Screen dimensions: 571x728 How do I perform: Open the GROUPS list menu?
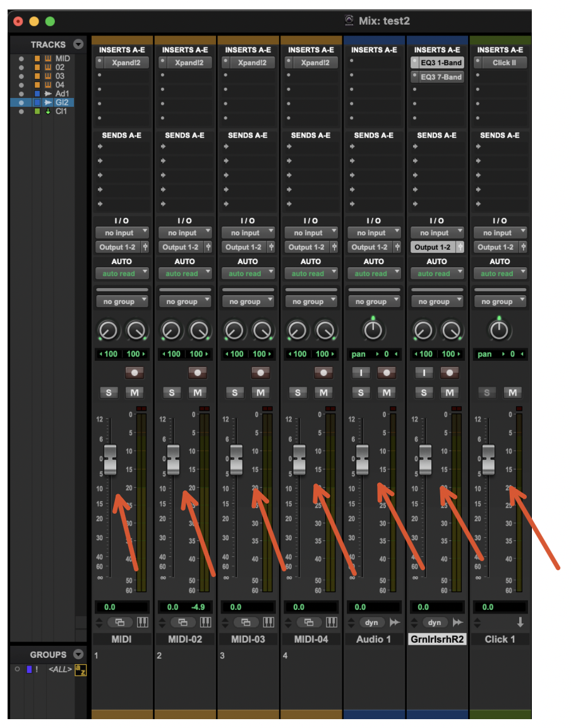coord(78,655)
